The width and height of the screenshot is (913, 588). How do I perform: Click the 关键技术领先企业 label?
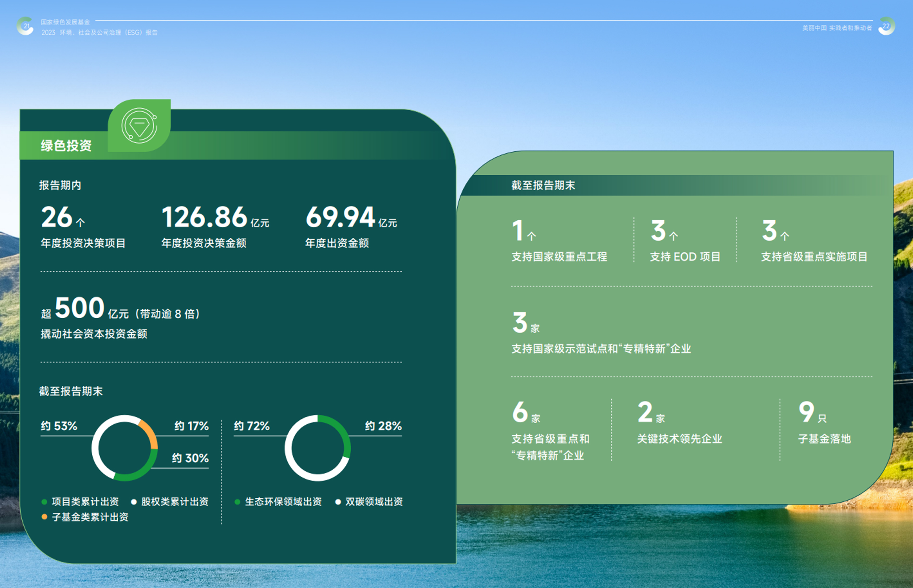click(x=680, y=439)
